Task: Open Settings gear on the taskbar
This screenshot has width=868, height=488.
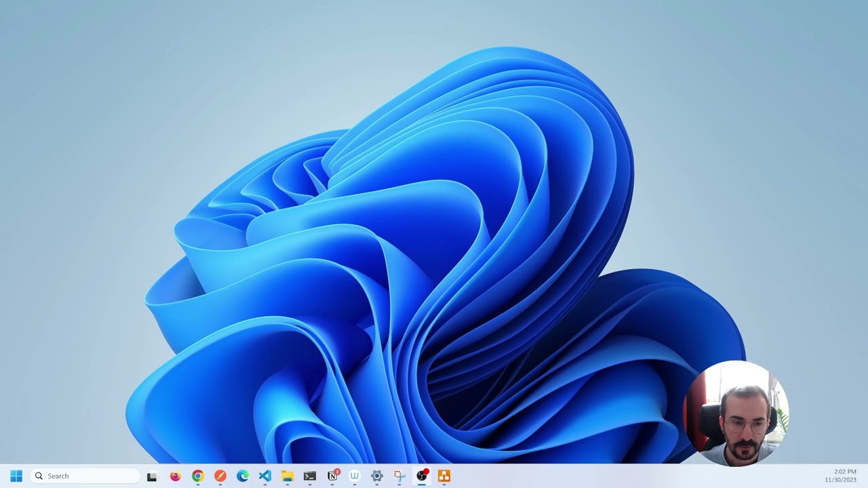Action: tap(376, 476)
